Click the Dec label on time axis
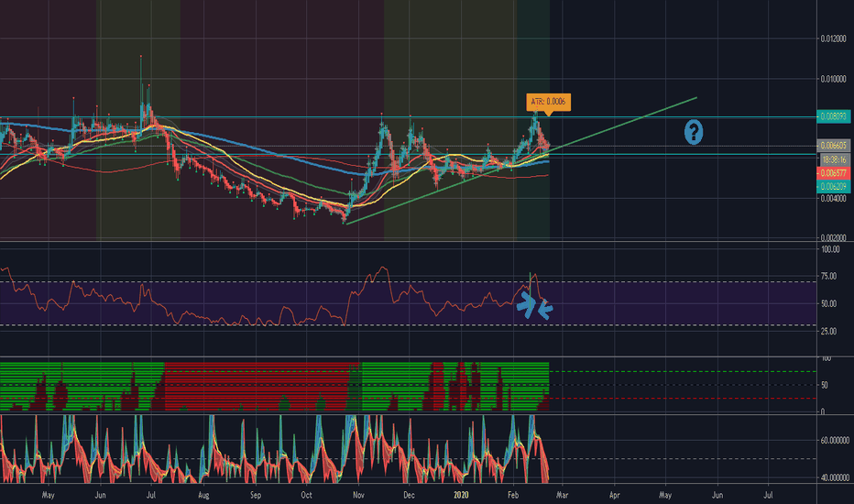854x504 pixels. click(409, 495)
